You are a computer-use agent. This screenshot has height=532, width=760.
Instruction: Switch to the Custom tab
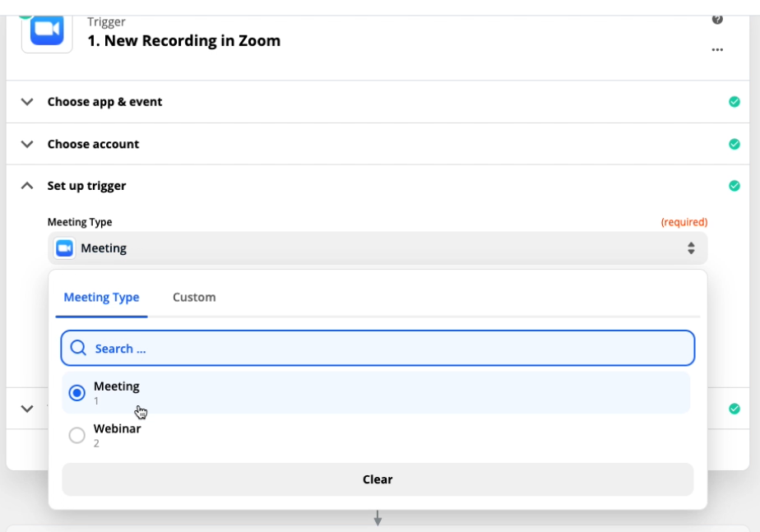[x=194, y=297]
